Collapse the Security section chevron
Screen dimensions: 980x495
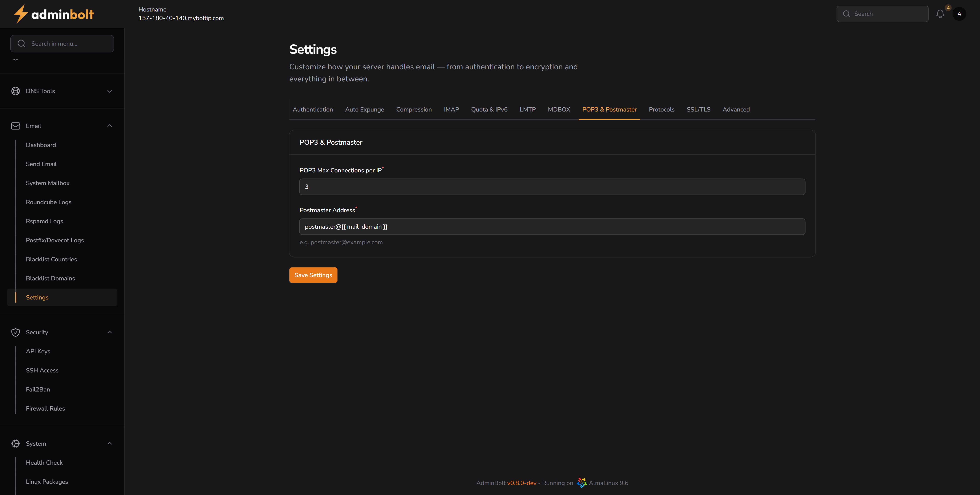pos(109,332)
